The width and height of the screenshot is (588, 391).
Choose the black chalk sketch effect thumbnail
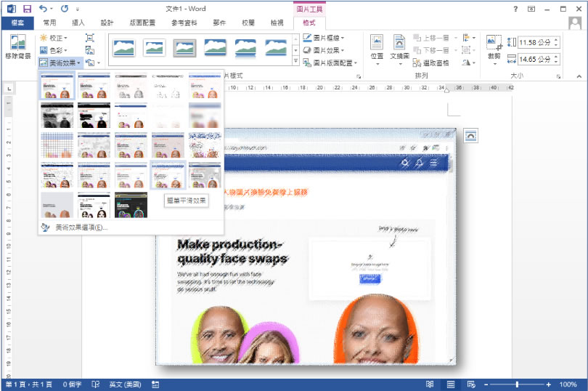tap(57, 116)
